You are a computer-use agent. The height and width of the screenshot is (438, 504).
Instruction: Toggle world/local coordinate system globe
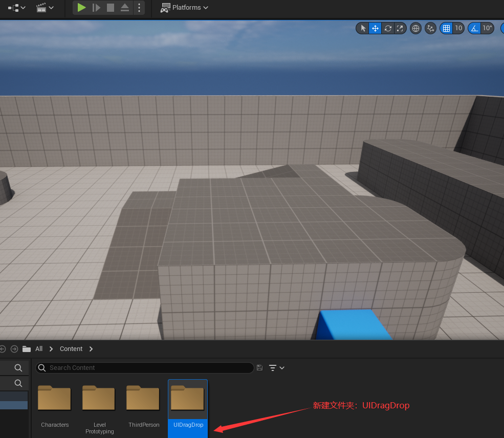pos(415,28)
